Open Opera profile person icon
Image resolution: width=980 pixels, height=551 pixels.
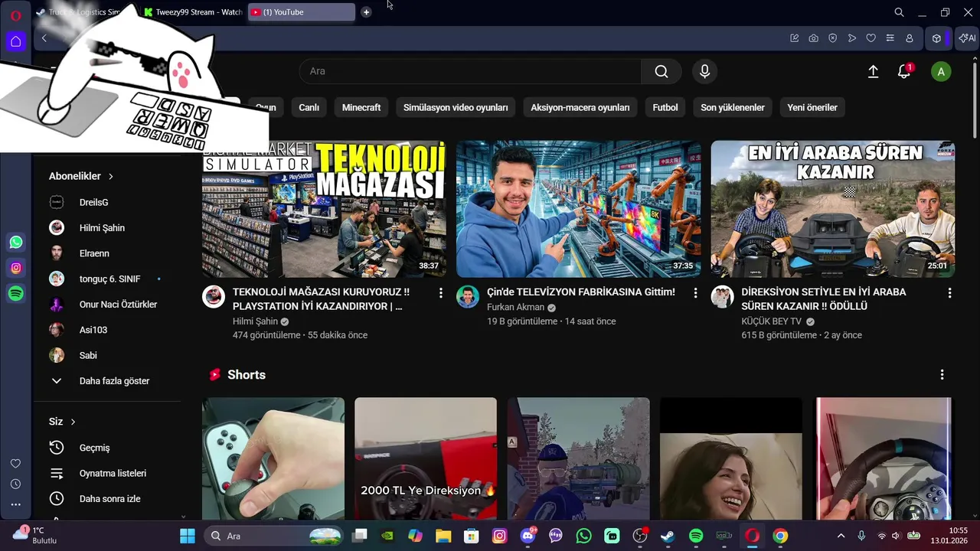click(910, 38)
